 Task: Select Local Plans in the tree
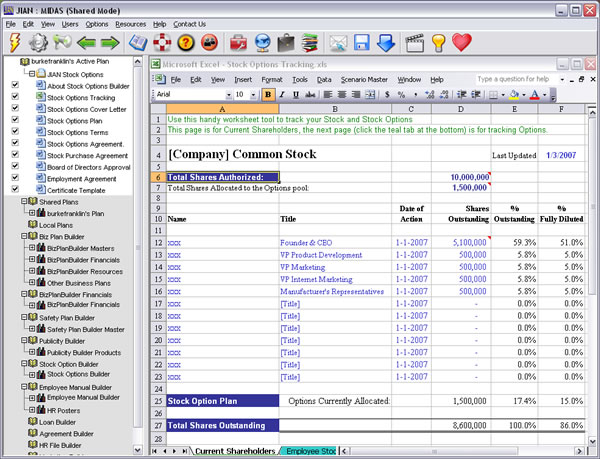click(56, 225)
